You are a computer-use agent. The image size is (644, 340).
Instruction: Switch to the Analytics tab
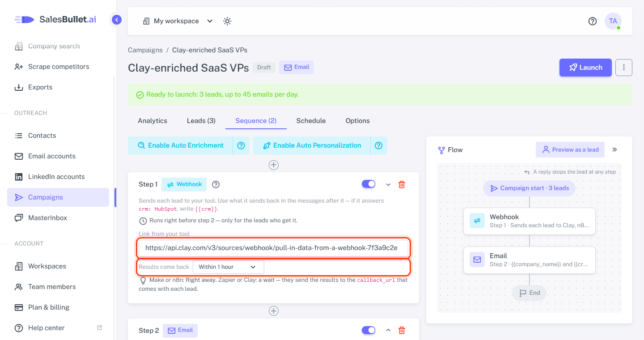153,121
